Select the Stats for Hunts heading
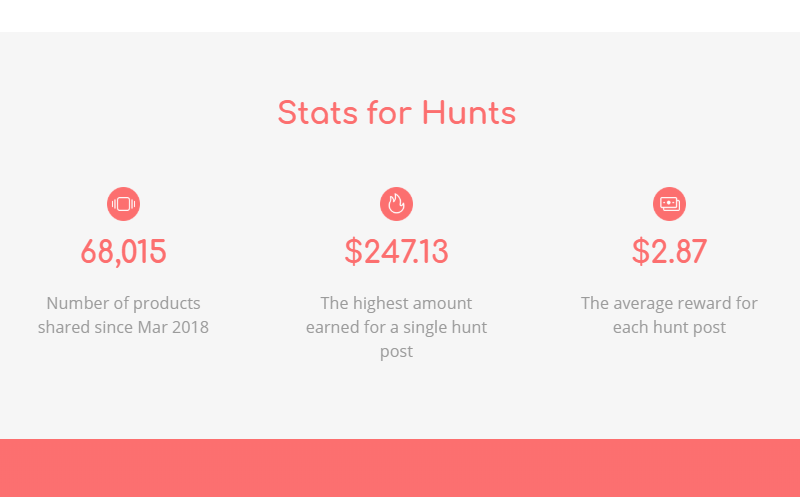This screenshot has width=800, height=497. point(397,113)
